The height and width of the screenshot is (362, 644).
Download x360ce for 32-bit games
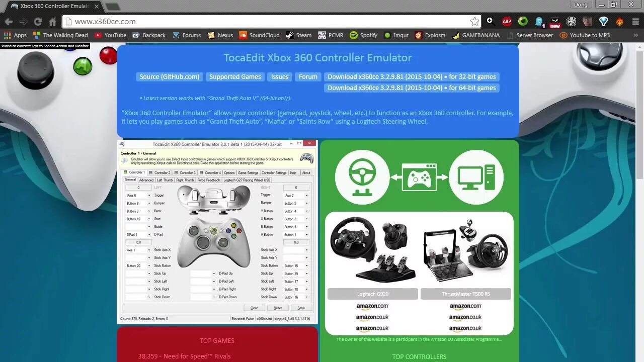(412, 77)
